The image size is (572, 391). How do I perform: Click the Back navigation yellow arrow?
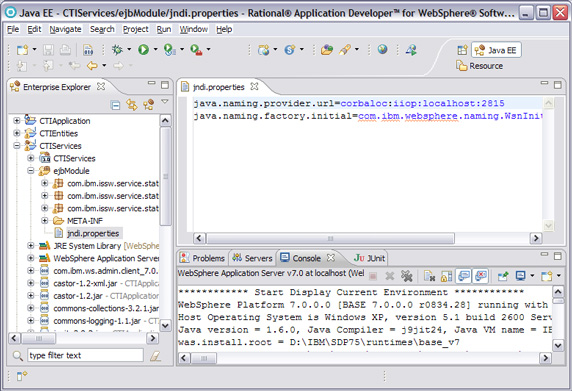click(92, 66)
